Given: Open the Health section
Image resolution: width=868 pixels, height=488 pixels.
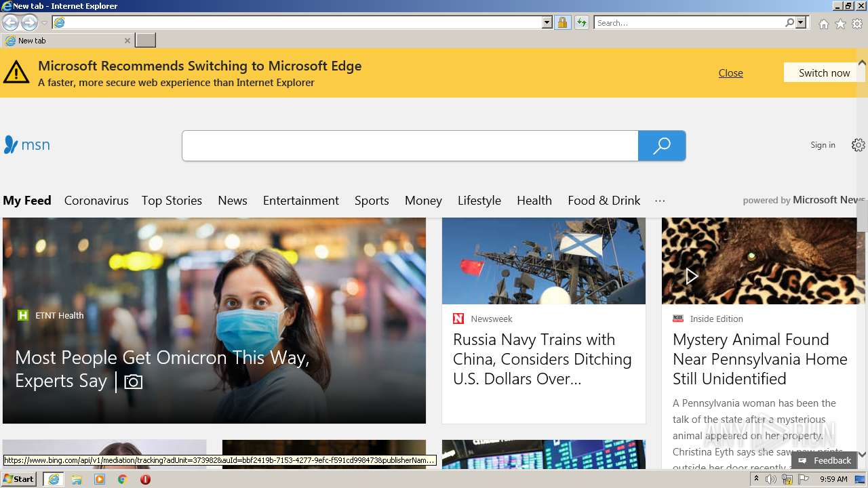Looking at the screenshot, I should [x=534, y=201].
